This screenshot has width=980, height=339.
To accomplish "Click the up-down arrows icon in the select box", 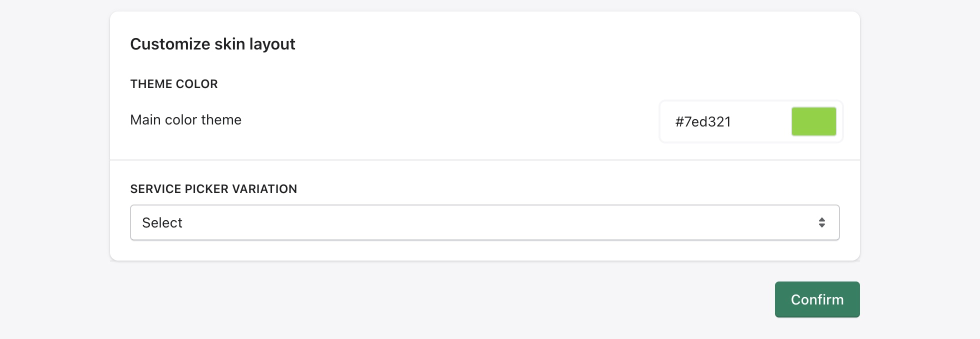I will (821, 222).
